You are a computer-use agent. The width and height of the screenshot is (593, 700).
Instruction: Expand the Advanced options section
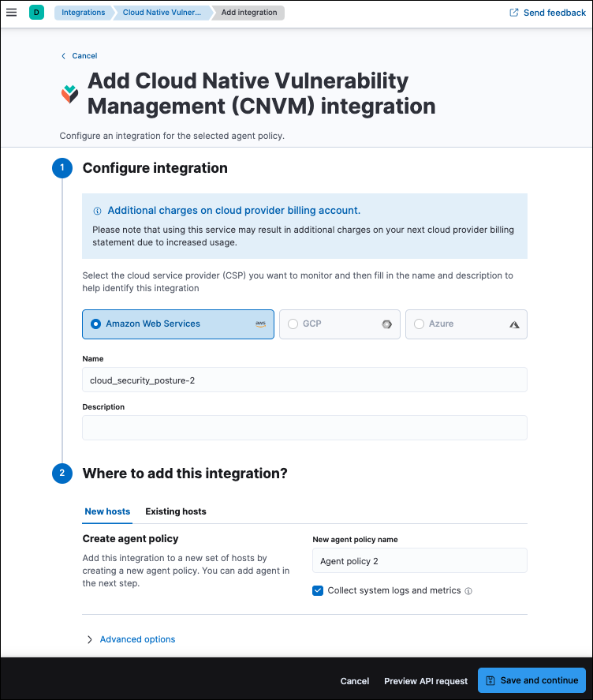[131, 639]
